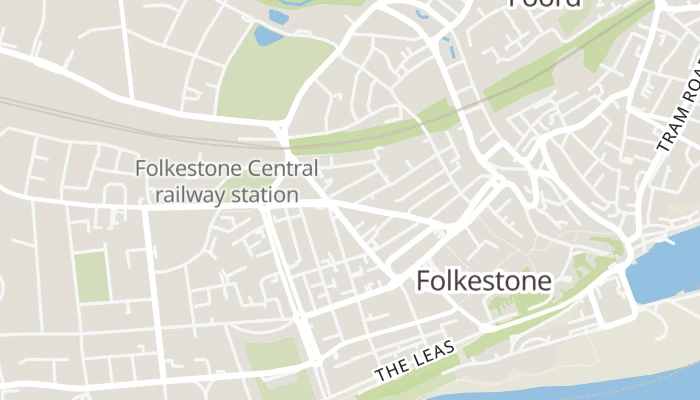Viewport: 700px width, 400px height.
Task: Click the Folkestone Central railway station label
Action: [227, 182]
